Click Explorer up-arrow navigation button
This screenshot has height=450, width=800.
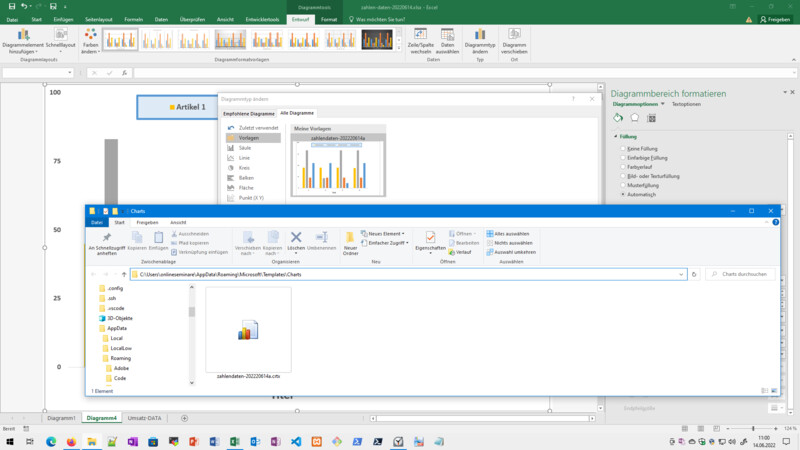click(x=124, y=274)
